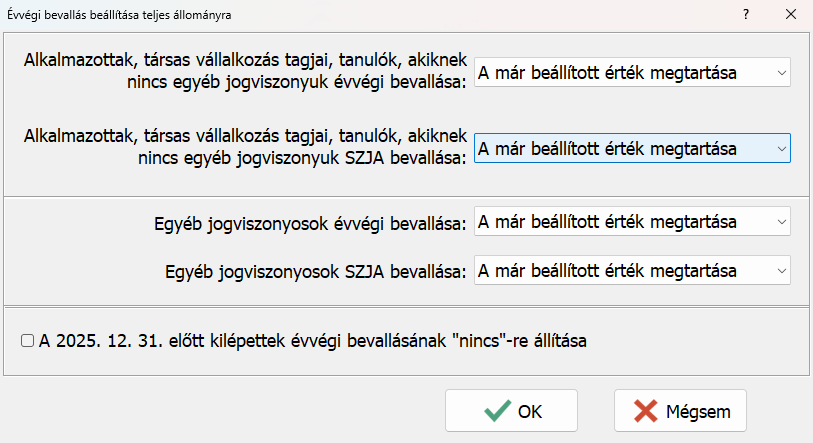Image resolution: width=813 pixels, height=443 pixels.
Task: Click the Egyéb jogviszonyosok SZJA combo box value
Action: coord(620,271)
